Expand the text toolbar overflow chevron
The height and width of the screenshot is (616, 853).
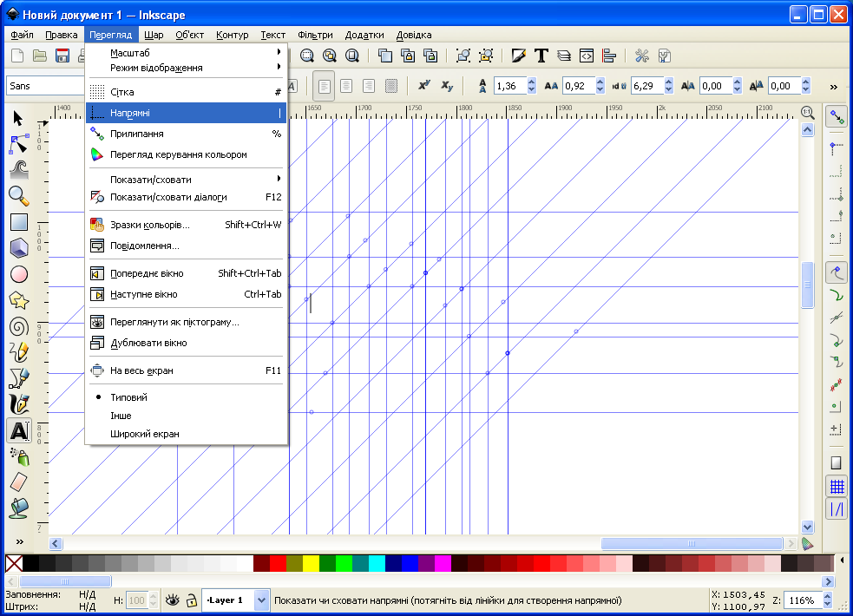pyautogui.click(x=833, y=87)
